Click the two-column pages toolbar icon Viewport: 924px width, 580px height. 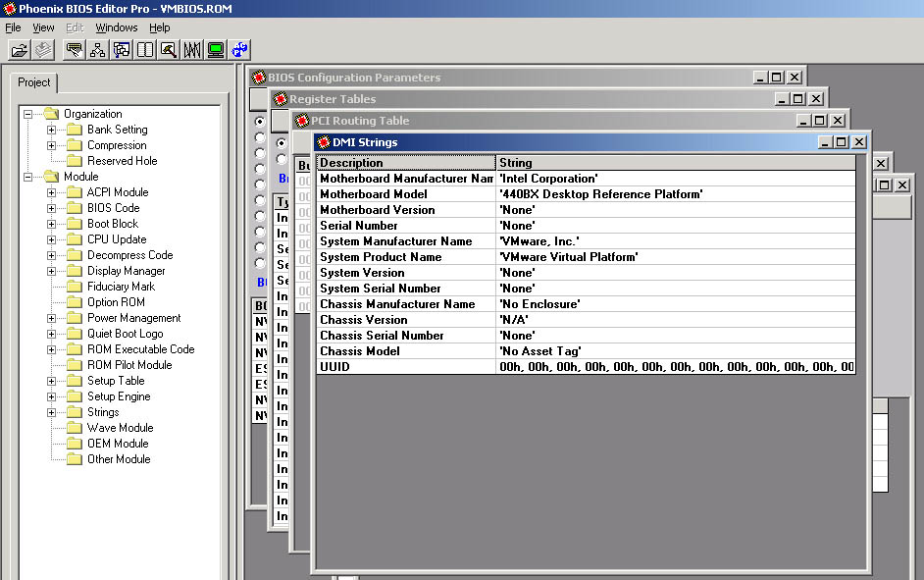click(x=145, y=49)
